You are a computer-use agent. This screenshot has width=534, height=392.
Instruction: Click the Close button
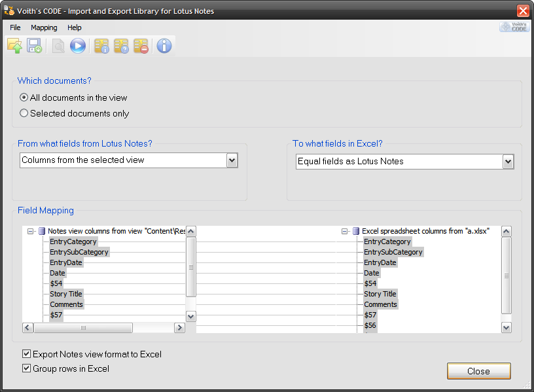click(x=479, y=371)
